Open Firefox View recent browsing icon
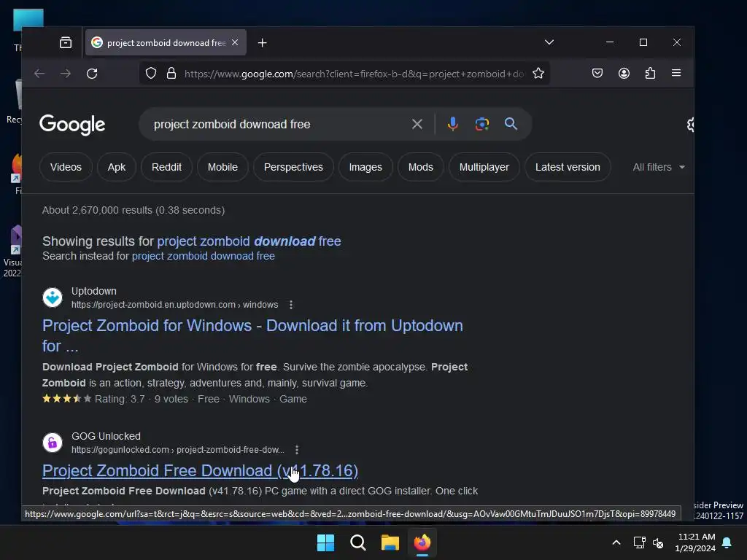 [x=66, y=43]
